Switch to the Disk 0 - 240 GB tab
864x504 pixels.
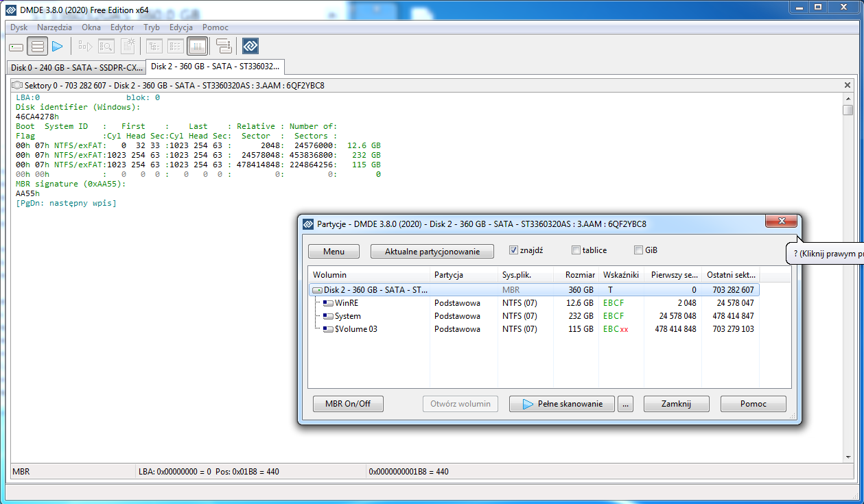76,67
